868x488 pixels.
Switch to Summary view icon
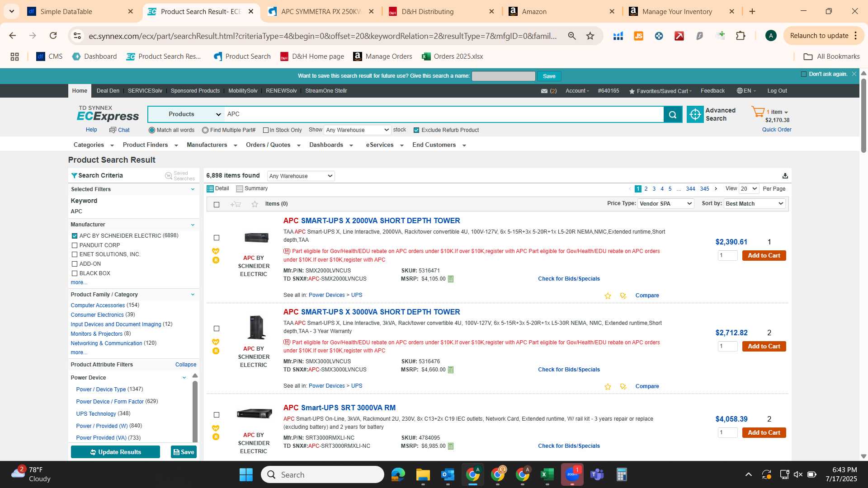(x=239, y=189)
